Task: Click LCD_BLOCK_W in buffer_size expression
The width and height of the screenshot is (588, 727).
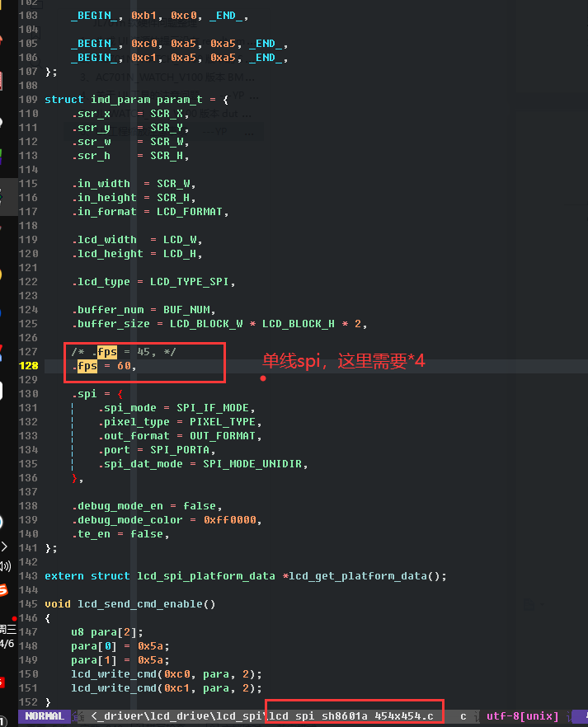Action: point(206,324)
